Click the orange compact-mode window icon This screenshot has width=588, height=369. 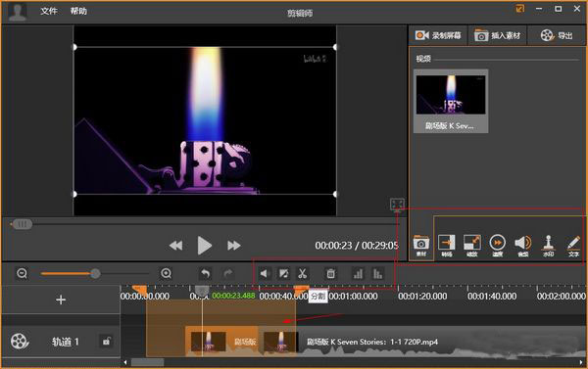[x=519, y=9]
